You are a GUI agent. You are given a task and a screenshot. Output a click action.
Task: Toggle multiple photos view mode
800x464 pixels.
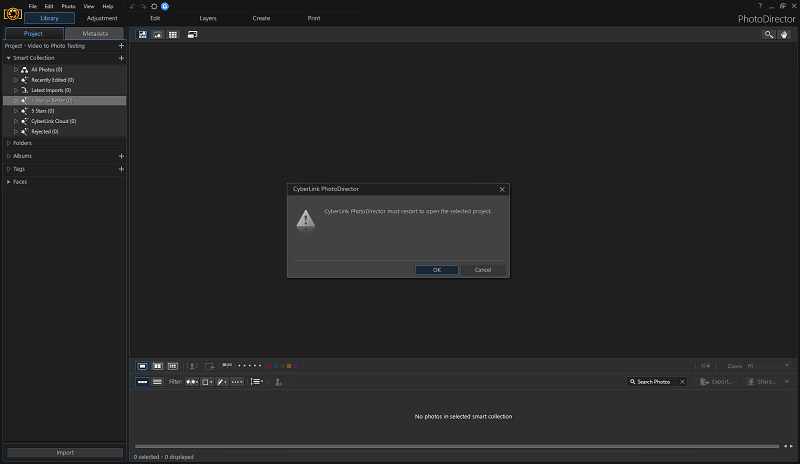click(173, 366)
